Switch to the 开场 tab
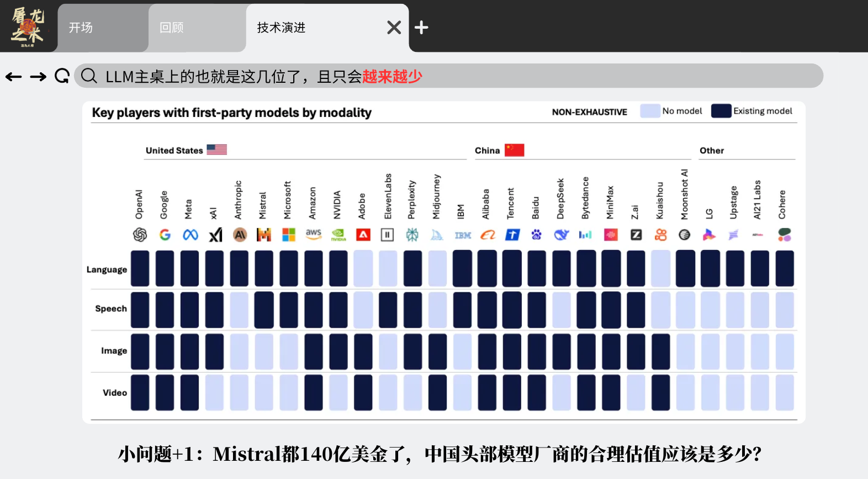The width and height of the screenshot is (868, 479). tap(81, 28)
